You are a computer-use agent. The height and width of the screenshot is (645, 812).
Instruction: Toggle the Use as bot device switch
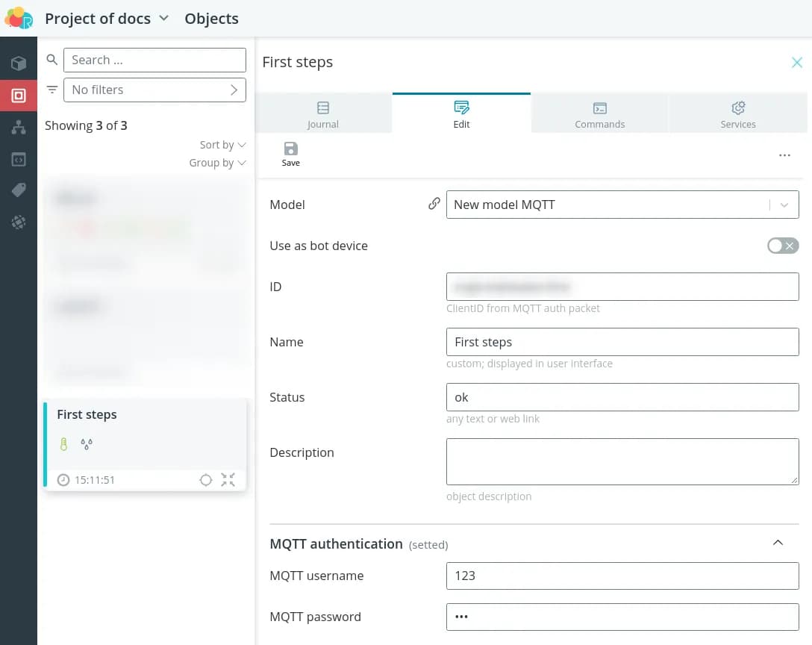click(782, 246)
